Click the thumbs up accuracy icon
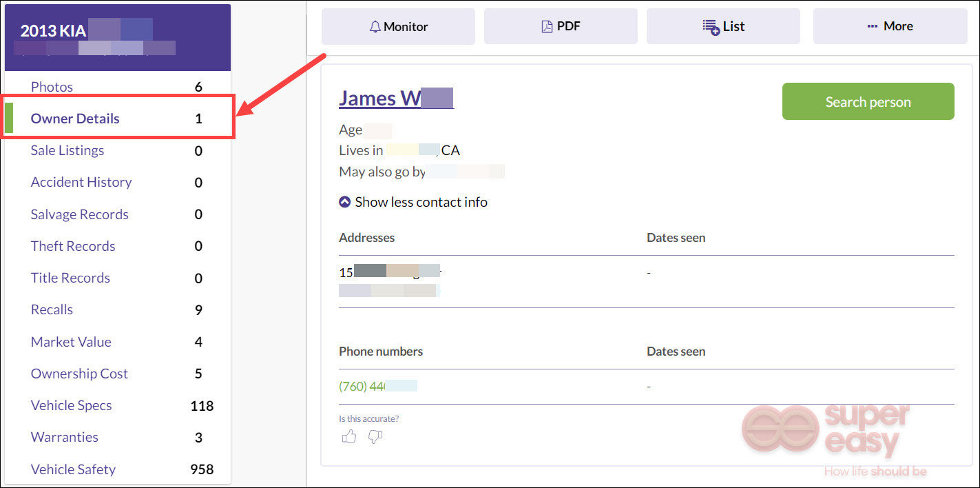Viewport: 980px width, 488px height. tap(349, 436)
